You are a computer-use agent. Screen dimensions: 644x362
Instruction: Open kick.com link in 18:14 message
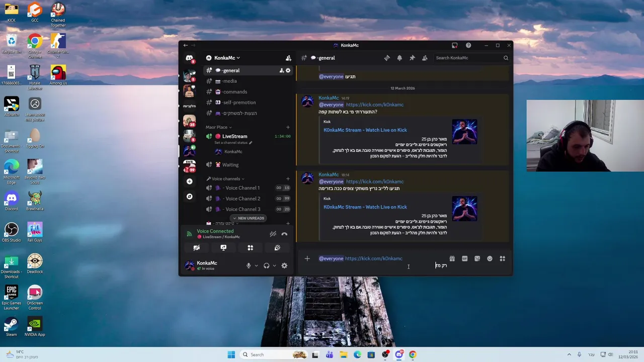[375, 182]
